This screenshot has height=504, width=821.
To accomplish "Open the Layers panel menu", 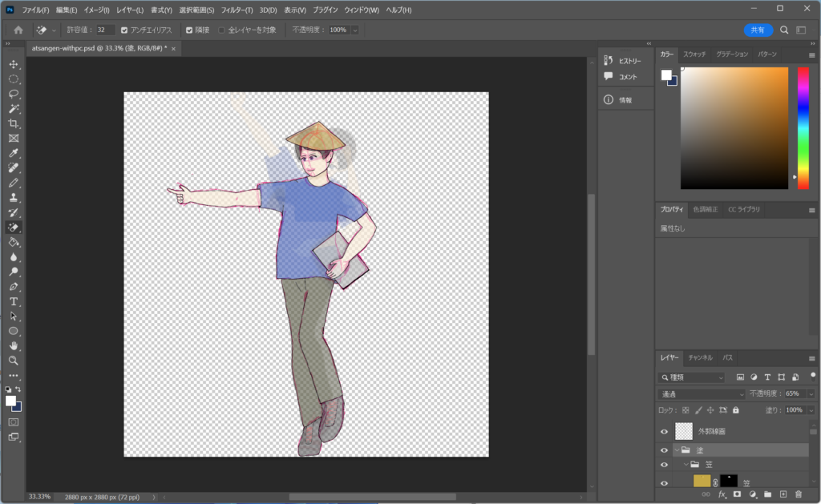I will point(811,358).
